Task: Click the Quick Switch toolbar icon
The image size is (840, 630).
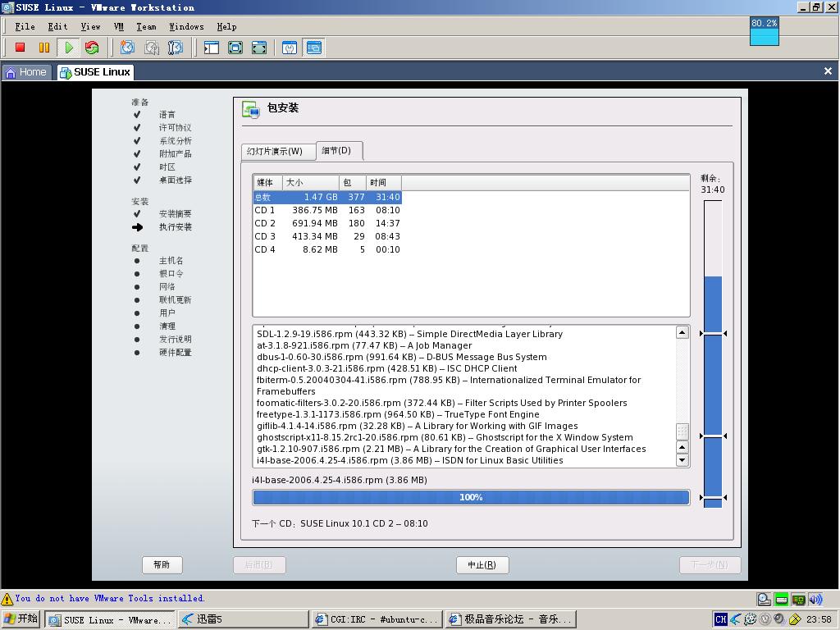Action: (259, 48)
